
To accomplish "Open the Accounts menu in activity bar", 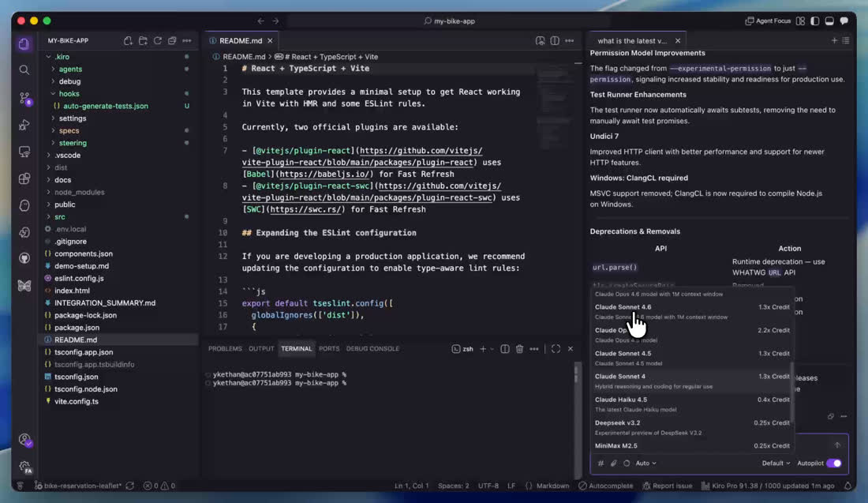I will [x=24, y=440].
